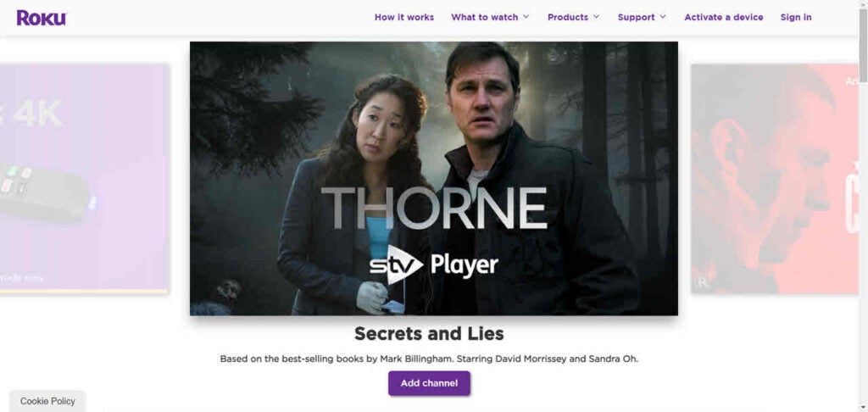The image size is (868, 412).
Task: Select the Thorne STV Player banner
Action: tap(433, 178)
